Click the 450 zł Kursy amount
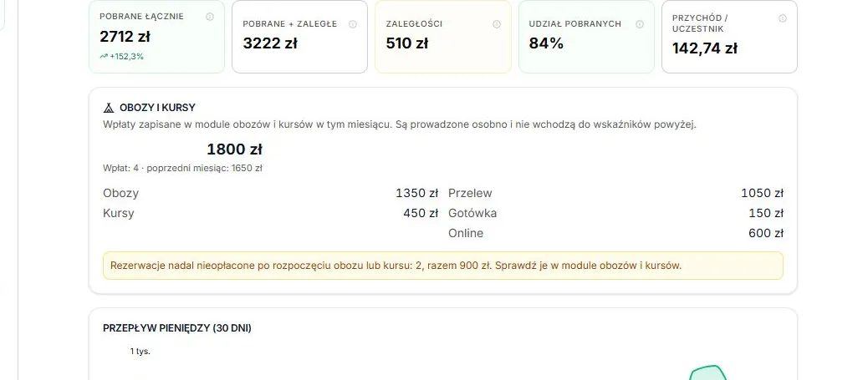This screenshot has height=380, width=868. 421,213
